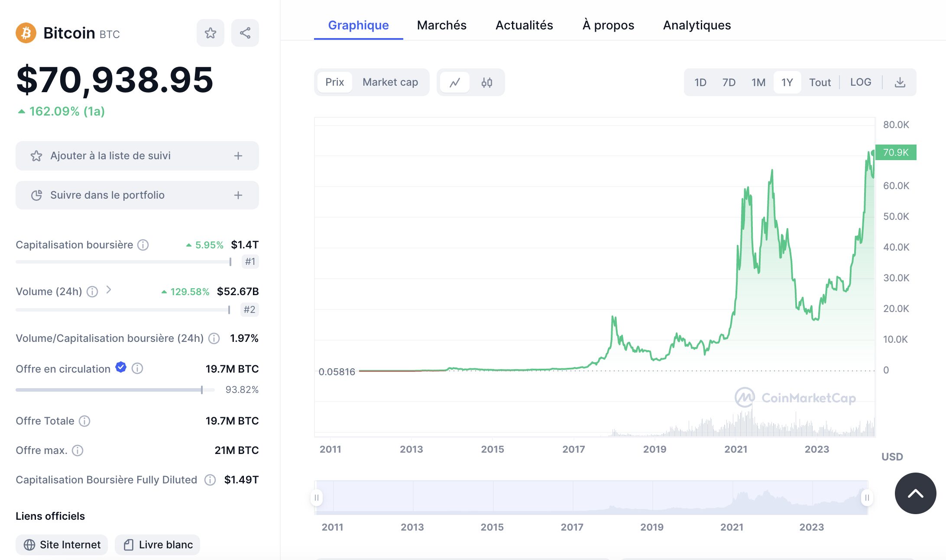This screenshot has height=560, width=946.
Task: Expand Ajouter à la liste de suivi plus
Action: [x=238, y=156]
